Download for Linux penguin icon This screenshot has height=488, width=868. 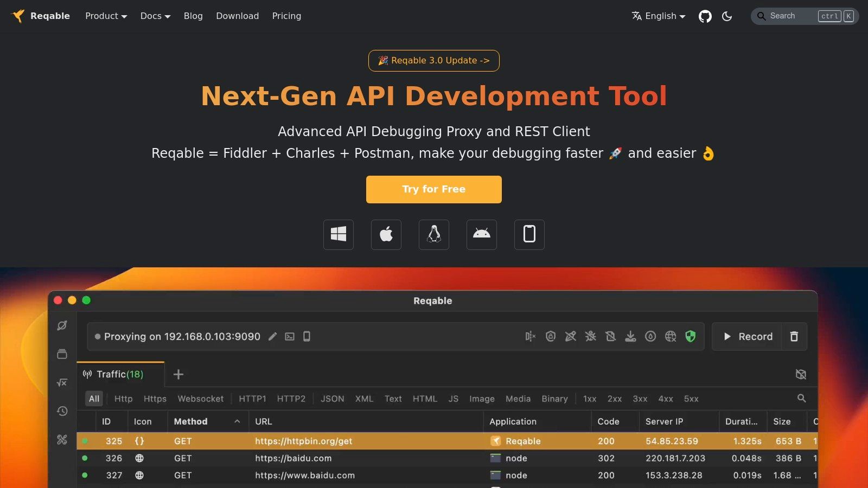coord(434,235)
